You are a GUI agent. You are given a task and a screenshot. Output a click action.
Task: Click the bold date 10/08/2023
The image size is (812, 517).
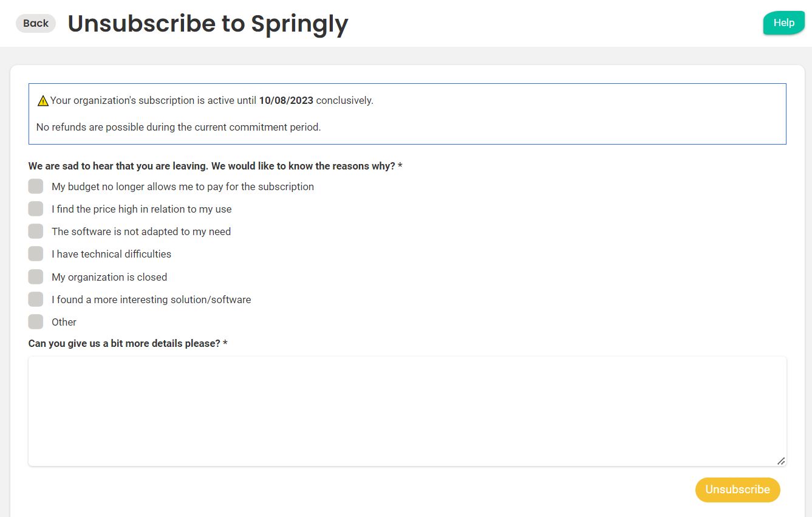pos(286,100)
